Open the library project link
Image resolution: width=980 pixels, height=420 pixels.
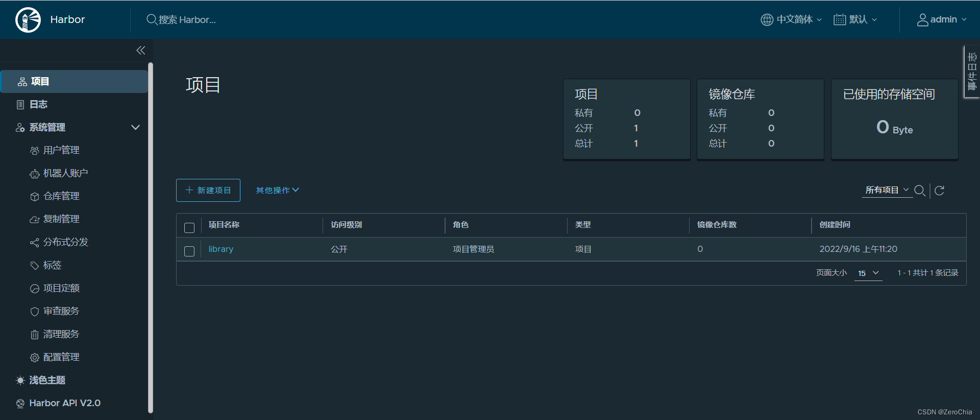pyautogui.click(x=220, y=249)
